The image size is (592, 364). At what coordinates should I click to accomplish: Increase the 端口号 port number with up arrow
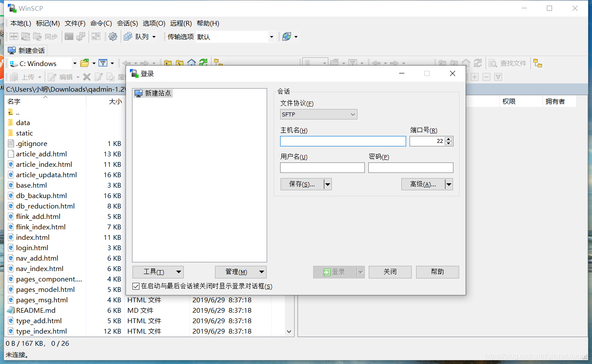point(449,139)
